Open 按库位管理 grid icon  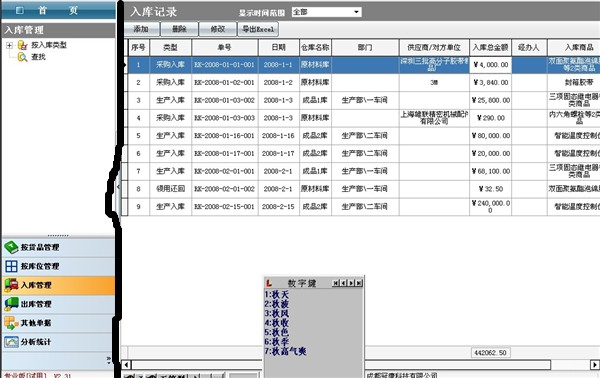coord(11,266)
